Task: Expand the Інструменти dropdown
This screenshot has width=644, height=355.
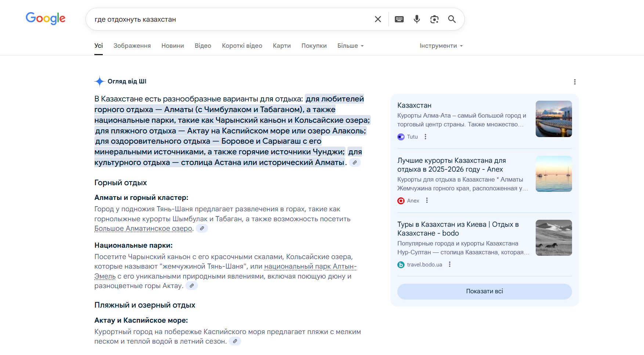Action: point(441,46)
